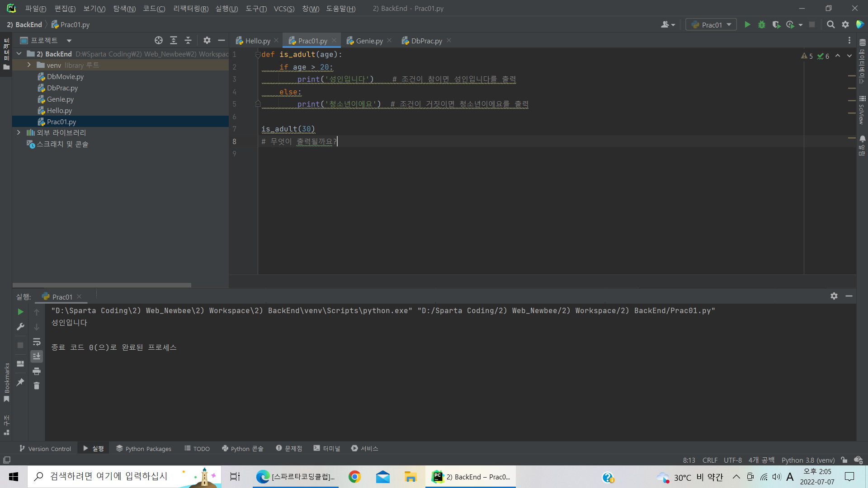Toggle scroll-to-end in run console
This screenshot has height=488, width=868.
click(37, 357)
